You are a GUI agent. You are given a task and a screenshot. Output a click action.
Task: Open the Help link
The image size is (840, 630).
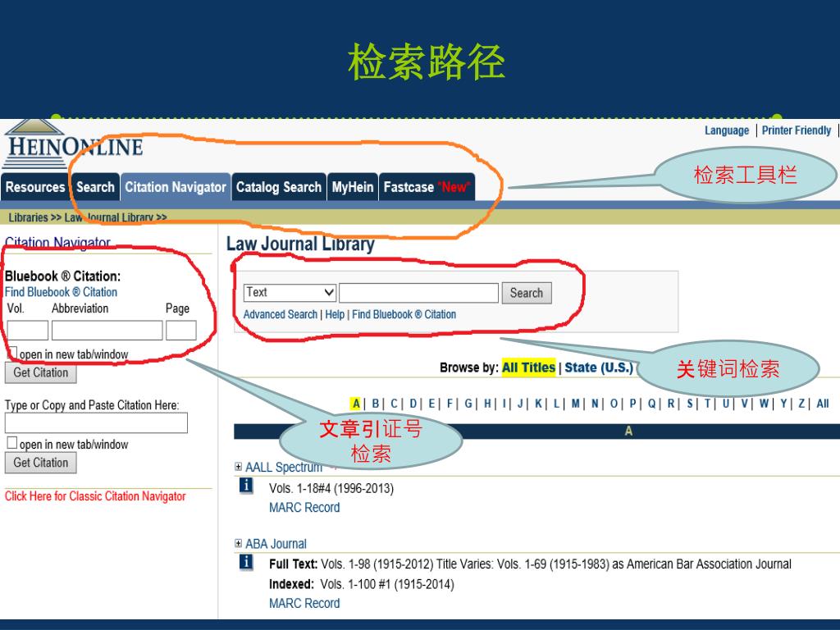[335, 314]
